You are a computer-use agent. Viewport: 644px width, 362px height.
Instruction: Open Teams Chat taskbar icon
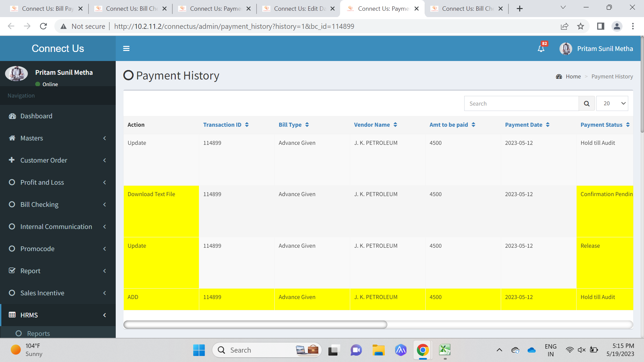pyautogui.click(x=356, y=350)
